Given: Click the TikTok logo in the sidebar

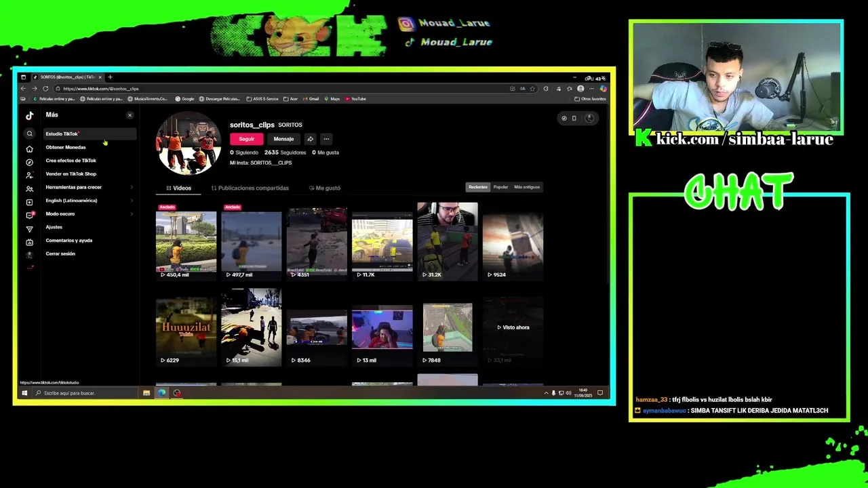Looking at the screenshot, I should click(29, 115).
